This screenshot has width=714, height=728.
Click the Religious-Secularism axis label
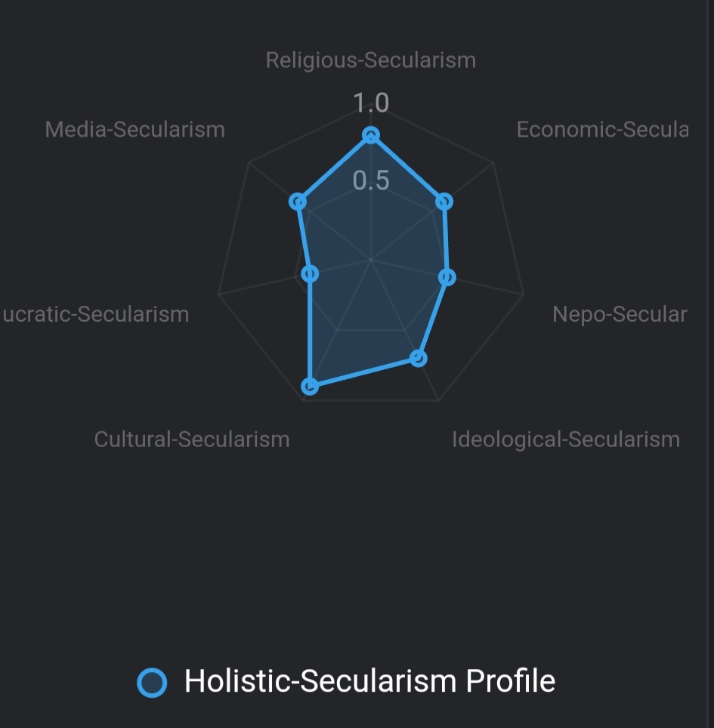(x=371, y=60)
